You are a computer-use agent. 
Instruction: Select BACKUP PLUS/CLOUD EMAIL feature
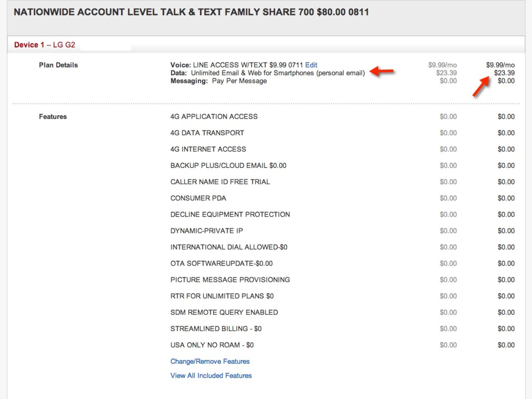pyautogui.click(x=228, y=166)
